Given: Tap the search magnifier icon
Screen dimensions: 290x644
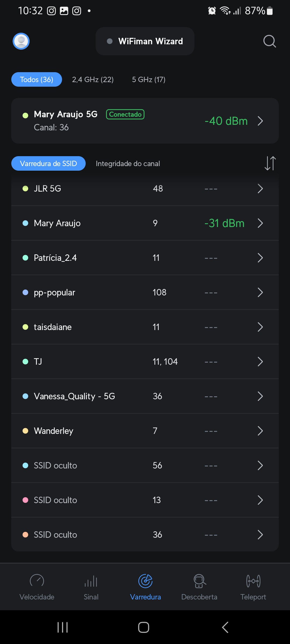Looking at the screenshot, I should pos(269,41).
